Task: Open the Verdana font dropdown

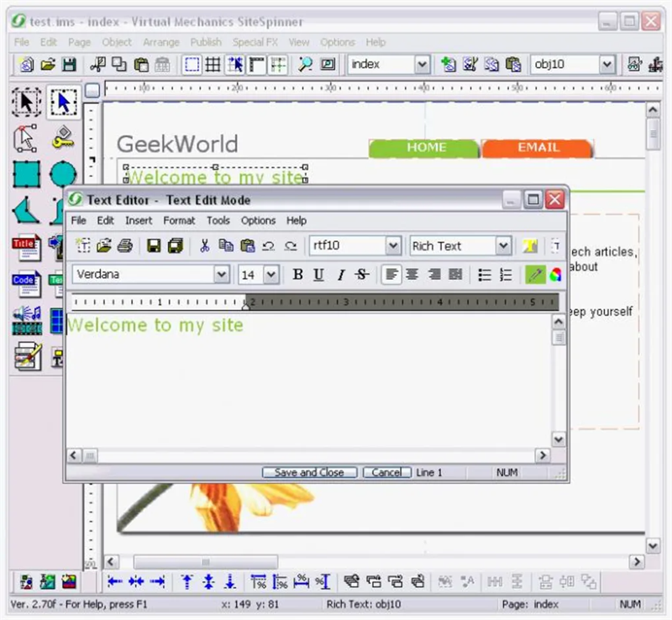Action: tap(222, 275)
